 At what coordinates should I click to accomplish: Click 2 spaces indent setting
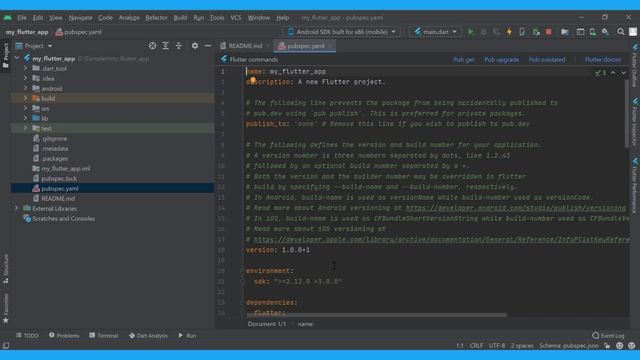pyautogui.click(x=522, y=346)
